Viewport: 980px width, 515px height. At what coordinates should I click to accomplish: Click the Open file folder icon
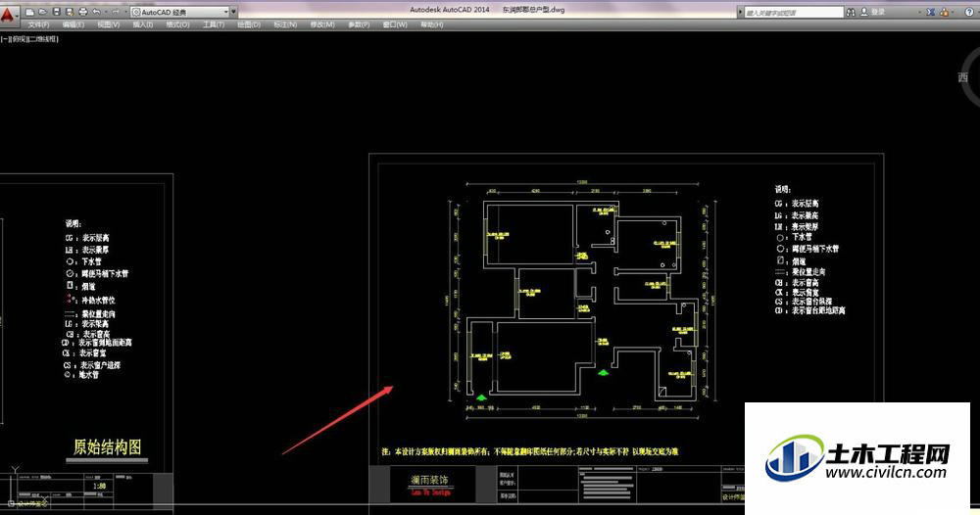(x=42, y=12)
